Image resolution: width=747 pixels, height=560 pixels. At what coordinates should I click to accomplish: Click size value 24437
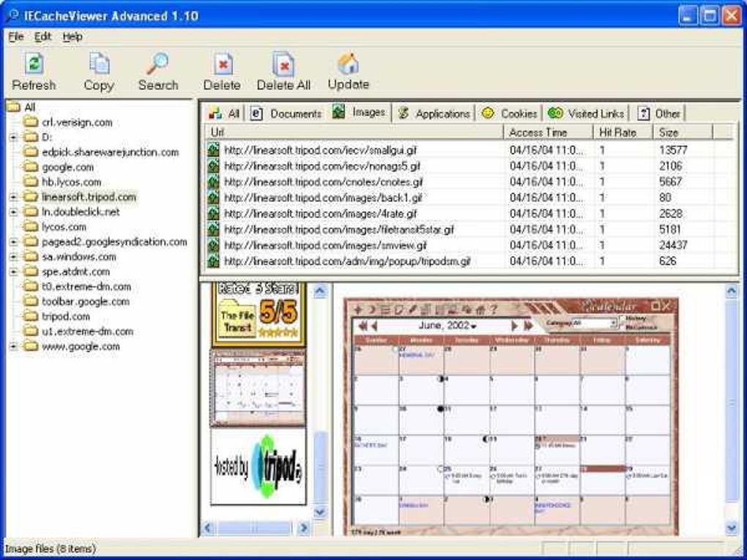point(673,245)
